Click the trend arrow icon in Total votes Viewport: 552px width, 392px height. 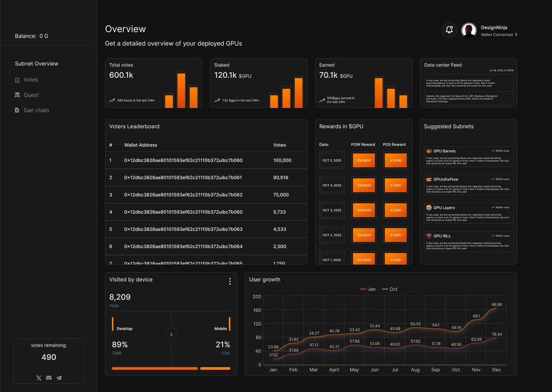click(x=112, y=100)
